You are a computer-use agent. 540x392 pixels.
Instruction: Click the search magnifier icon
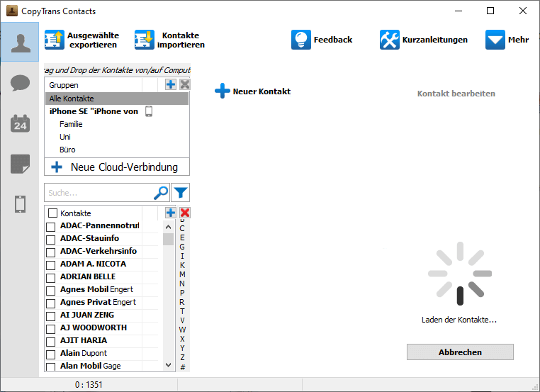161,193
